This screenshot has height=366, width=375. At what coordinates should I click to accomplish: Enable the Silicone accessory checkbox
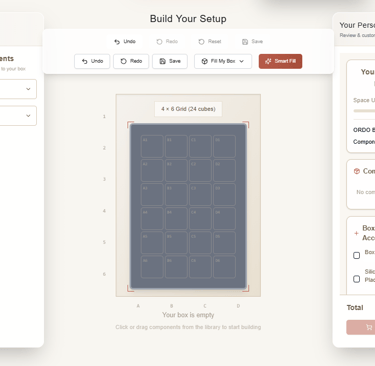(356, 279)
